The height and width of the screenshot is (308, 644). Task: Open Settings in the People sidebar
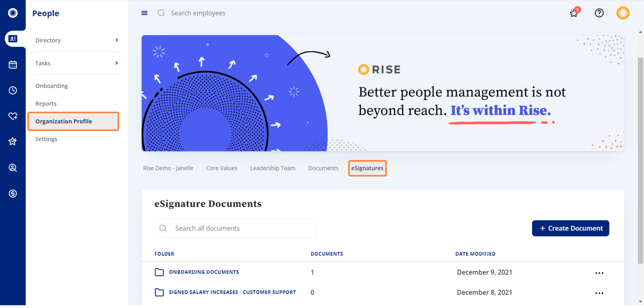click(46, 139)
